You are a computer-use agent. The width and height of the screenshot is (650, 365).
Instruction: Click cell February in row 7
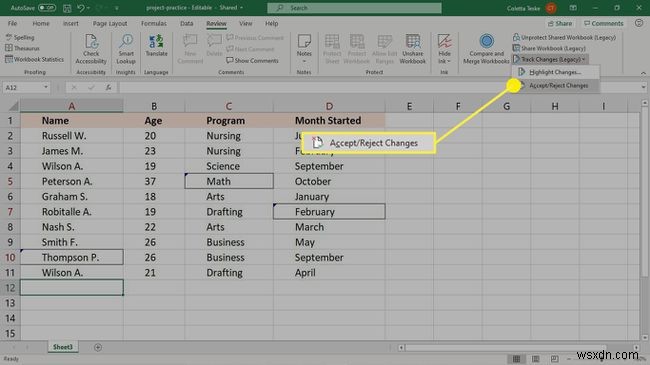click(x=329, y=212)
